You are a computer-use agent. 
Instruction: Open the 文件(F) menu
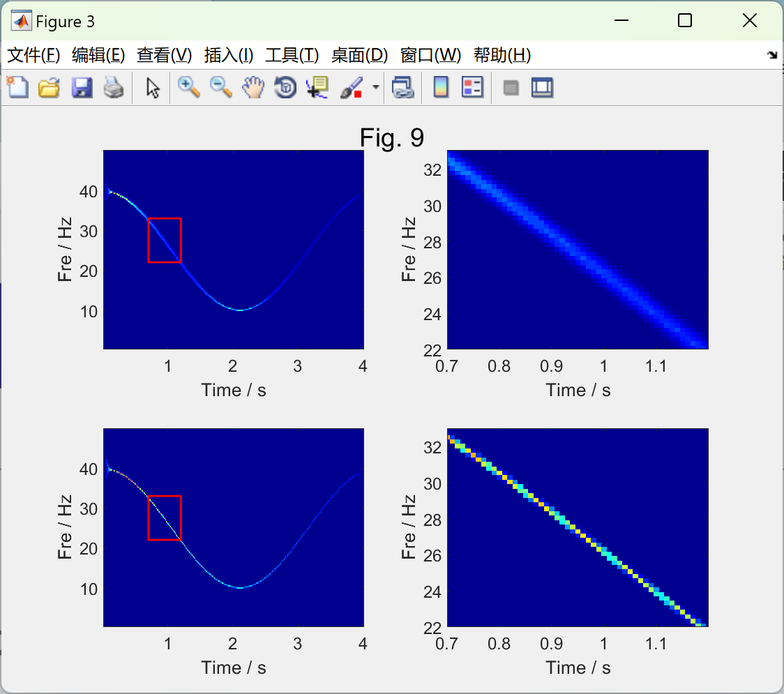[33, 55]
